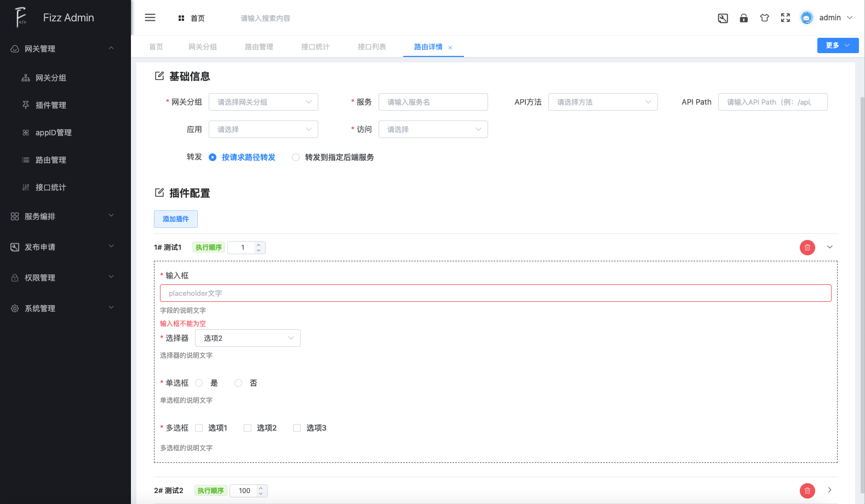Screen dimensions: 865x504
Task: Toggle fullscreen mode icon
Action: [x=785, y=18]
